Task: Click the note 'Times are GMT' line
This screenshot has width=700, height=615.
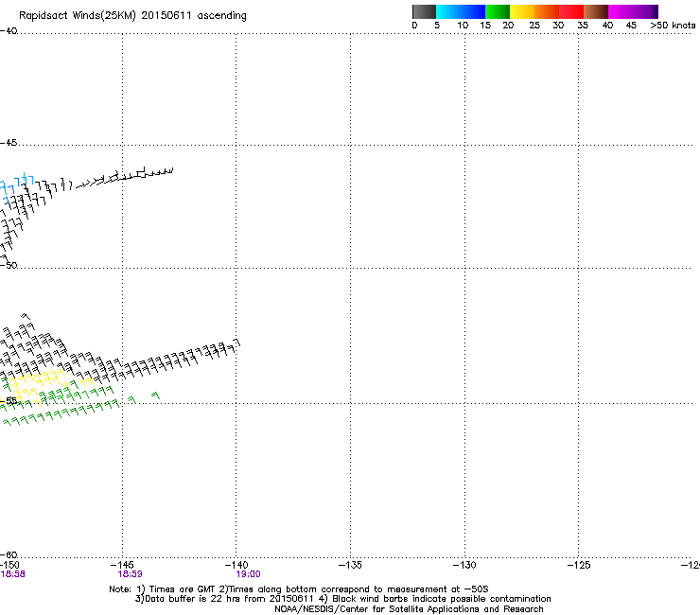Action: click(299, 589)
